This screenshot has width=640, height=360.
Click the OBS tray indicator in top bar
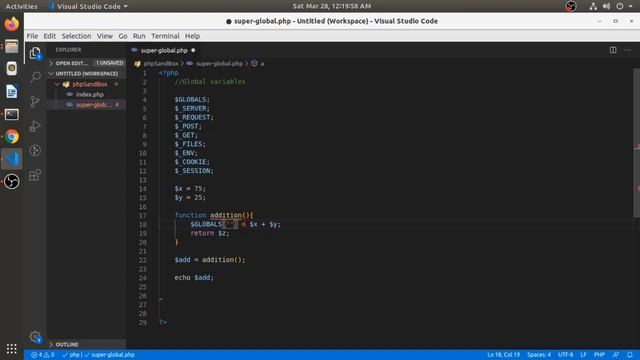pos(571,6)
